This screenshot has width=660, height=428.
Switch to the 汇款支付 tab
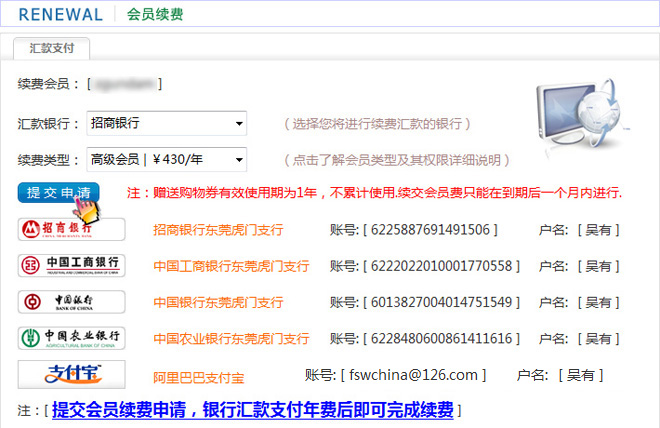[52, 48]
